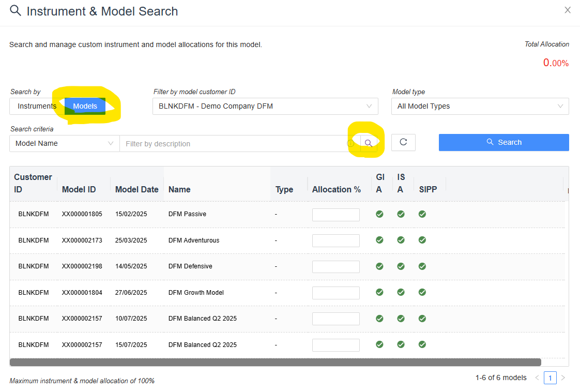The width and height of the screenshot is (580, 392).
Task: Switch search mode to Instruments
Action: coord(36,106)
